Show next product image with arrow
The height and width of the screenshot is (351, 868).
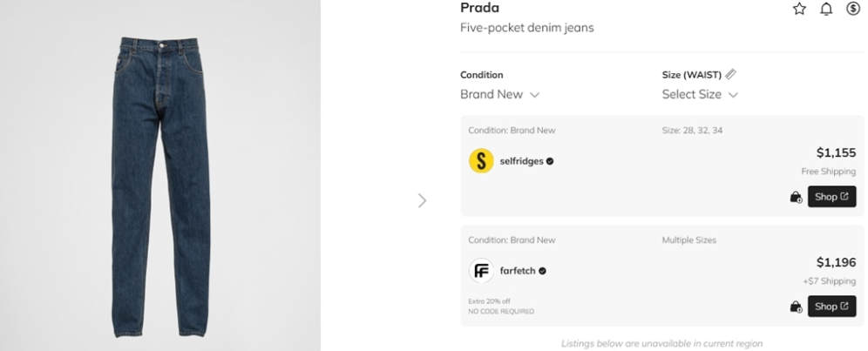(423, 200)
